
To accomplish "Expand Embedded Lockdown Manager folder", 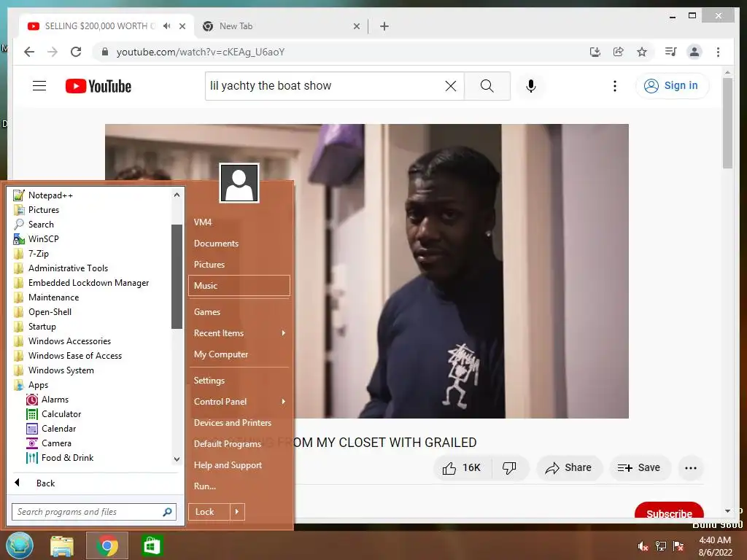I will pos(88,283).
